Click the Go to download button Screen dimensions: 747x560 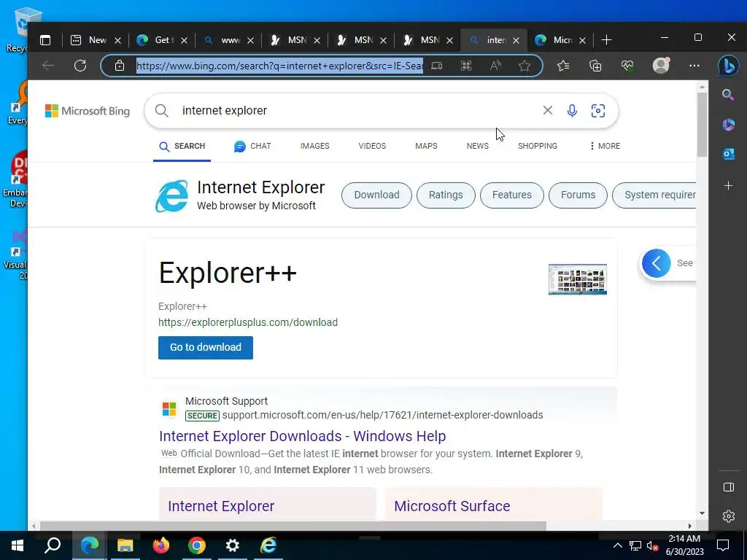coord(205,348)
